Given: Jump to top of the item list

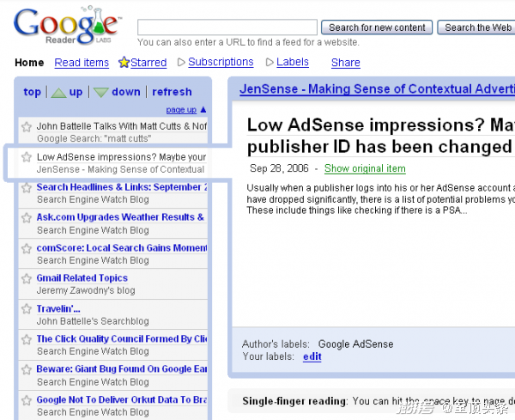Looking at the screenshot, I should tap(33, 92).
